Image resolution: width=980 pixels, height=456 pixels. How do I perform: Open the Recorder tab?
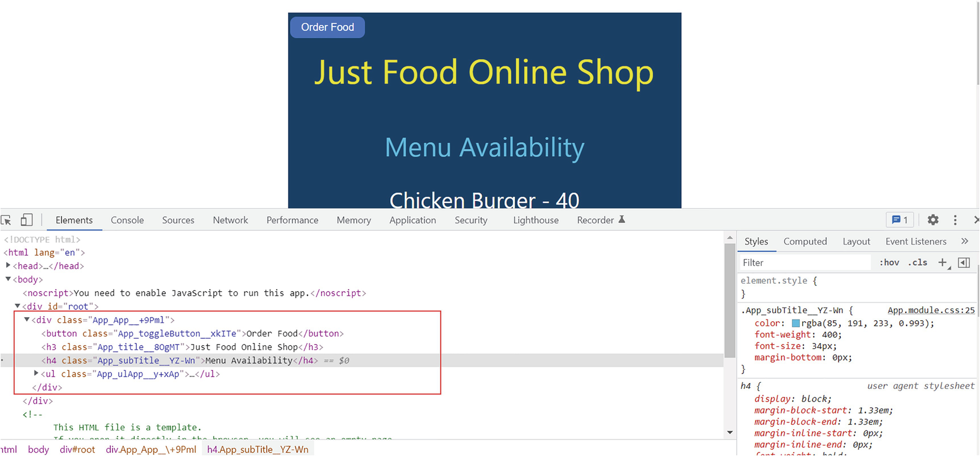point(595,220)
